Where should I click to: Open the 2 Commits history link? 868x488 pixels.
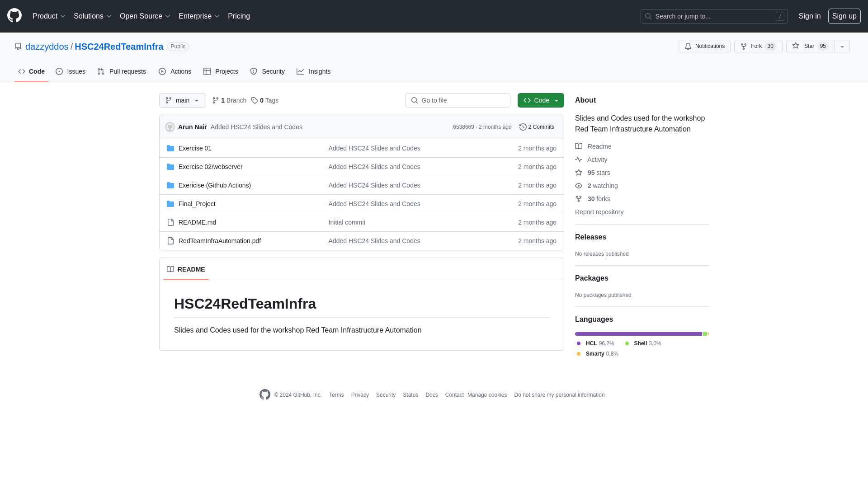(537, 127)
